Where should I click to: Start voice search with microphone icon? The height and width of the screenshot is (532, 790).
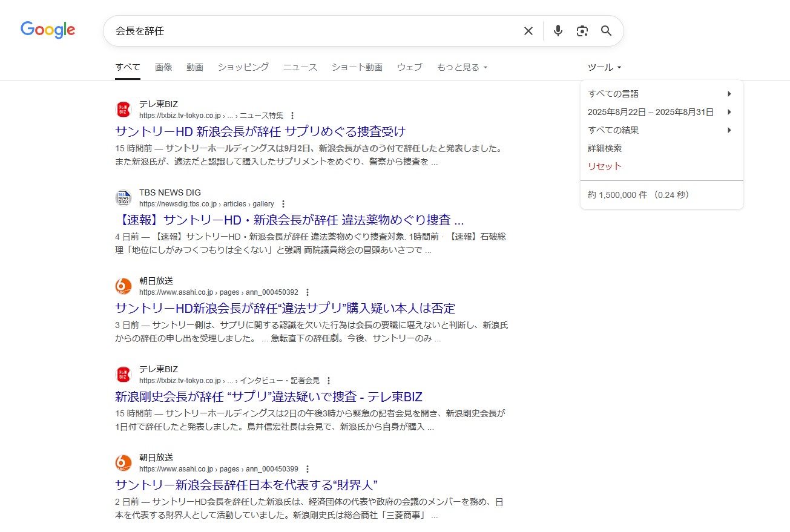(558, 31)
